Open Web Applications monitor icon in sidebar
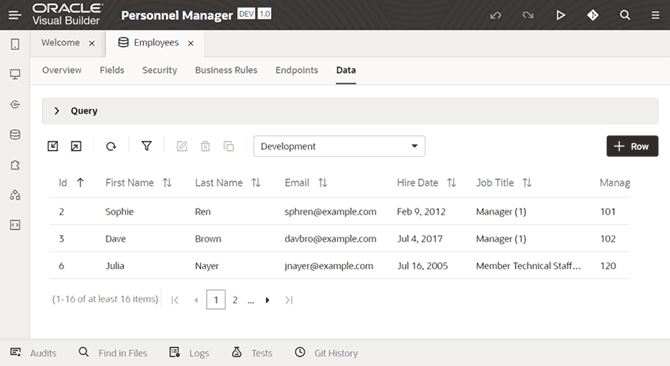 (x=15, y=74)
